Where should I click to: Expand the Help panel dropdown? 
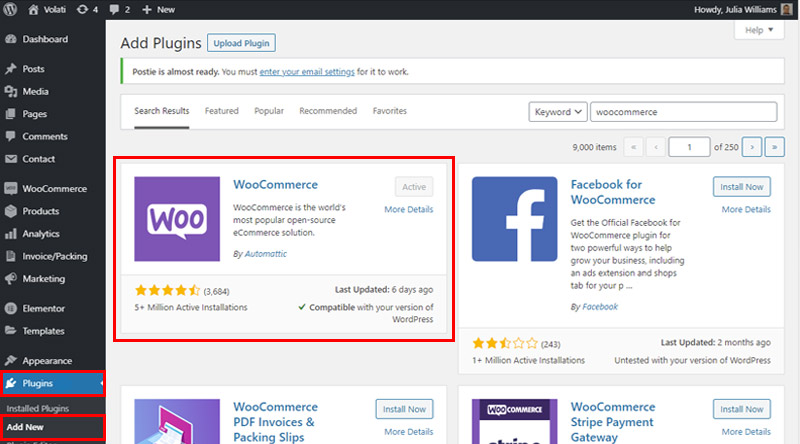759,30
